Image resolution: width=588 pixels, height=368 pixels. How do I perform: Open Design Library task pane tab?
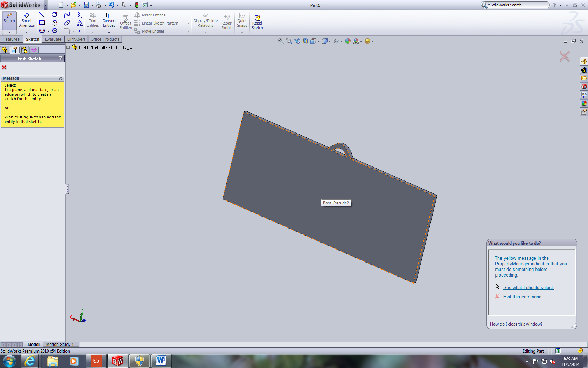[584, 70]
